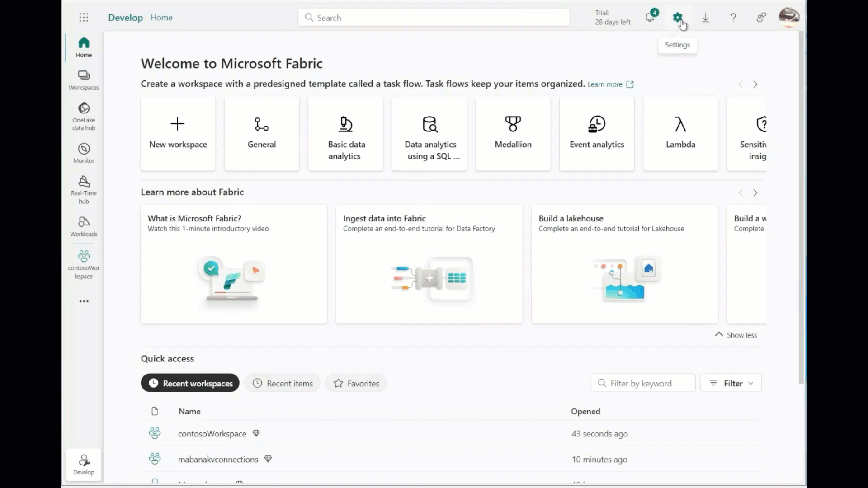Viewport: 868px width, 488px height.
Task: Open Workspaces from the sidebar
Action: click(x=84, y=80)
